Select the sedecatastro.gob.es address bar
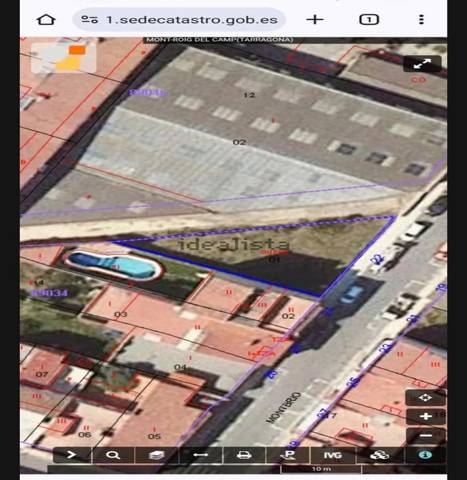The width and height of the screenshot is (467, 480). point(179,20)
